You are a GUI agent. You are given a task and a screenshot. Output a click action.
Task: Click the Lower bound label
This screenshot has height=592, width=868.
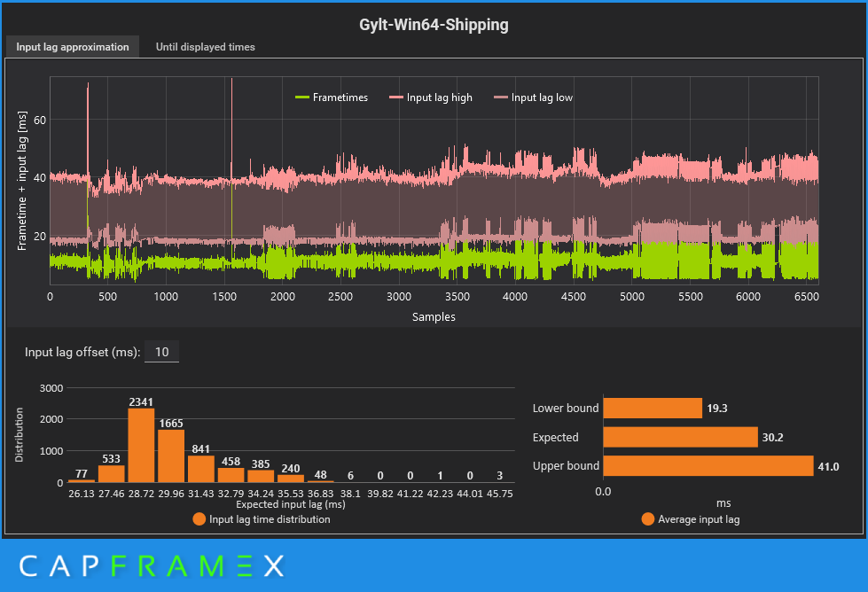click(x=566, y=409)
